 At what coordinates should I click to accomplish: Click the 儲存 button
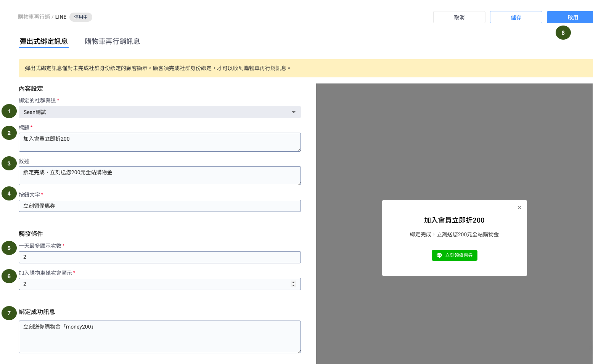tap(516, 18)
